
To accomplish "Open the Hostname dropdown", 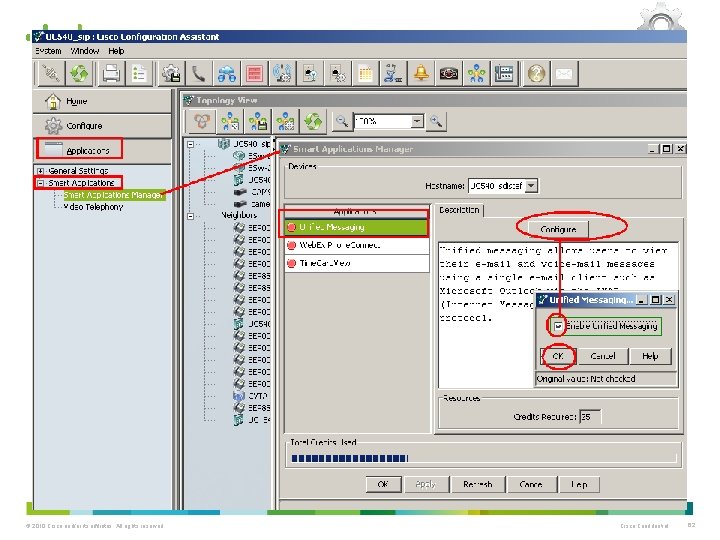I will pyautogui.click(x=531, y=186).
